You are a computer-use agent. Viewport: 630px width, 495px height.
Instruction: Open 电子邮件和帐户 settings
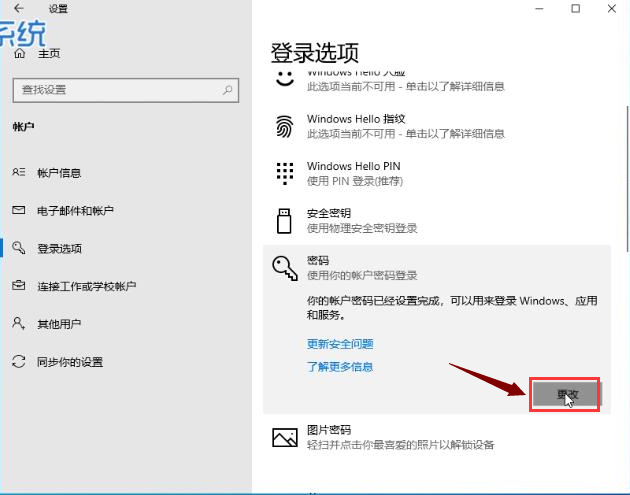click(x=75, y=211)
